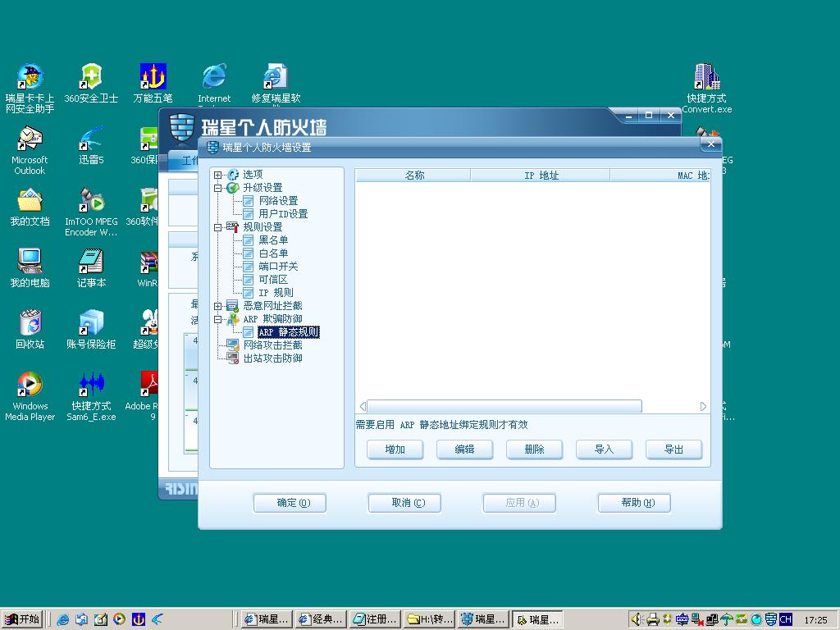Sort by the IP 地址 column header
Image resolution: width=840 pixels, height=630 pixels.
tap(540, 176)
